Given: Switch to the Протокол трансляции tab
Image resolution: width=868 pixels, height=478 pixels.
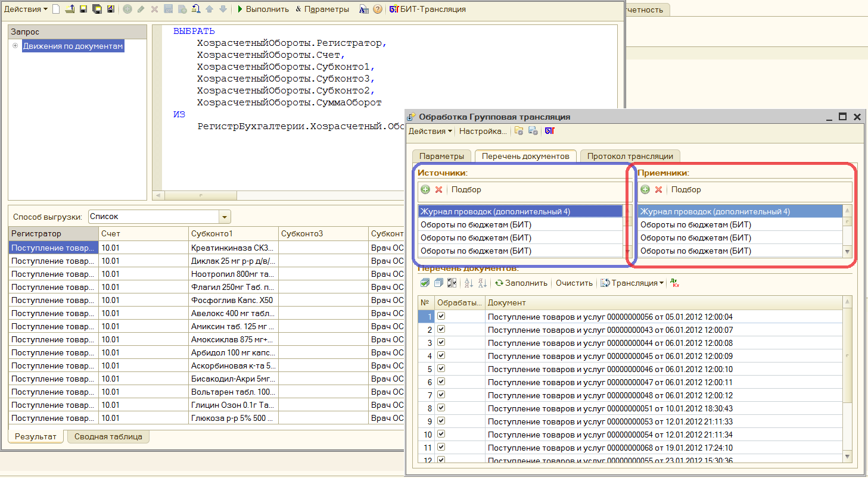Looking at the screenshot, I should [630, 156].
